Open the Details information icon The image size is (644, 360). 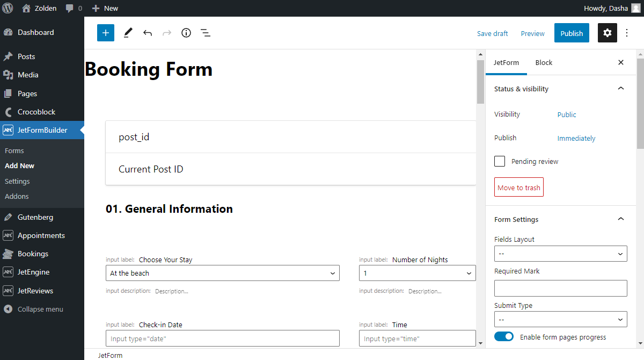point(186,33)
